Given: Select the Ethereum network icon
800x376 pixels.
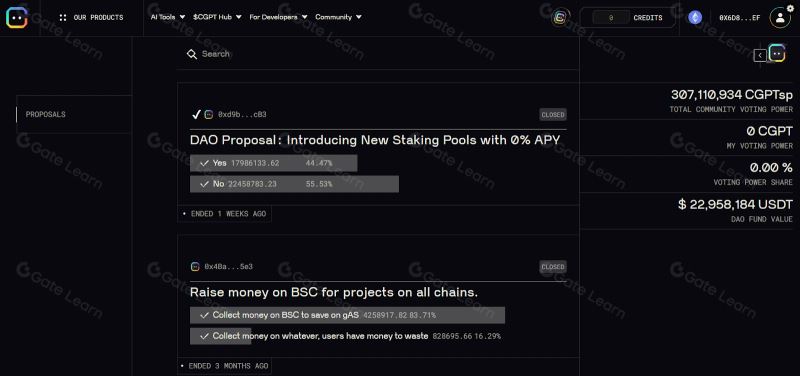Looking at the screenshot, I should [x=695, y=17].
